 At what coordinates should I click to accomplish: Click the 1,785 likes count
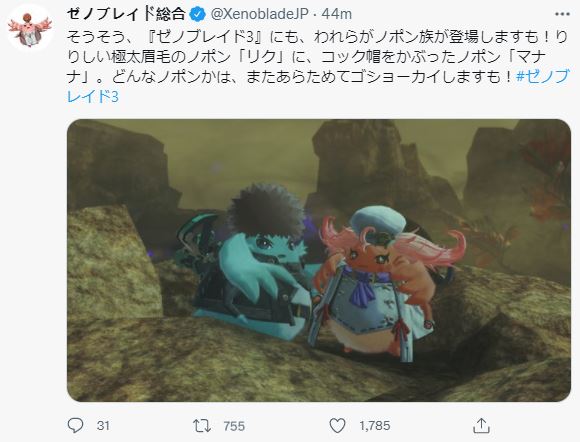[375, 426]
